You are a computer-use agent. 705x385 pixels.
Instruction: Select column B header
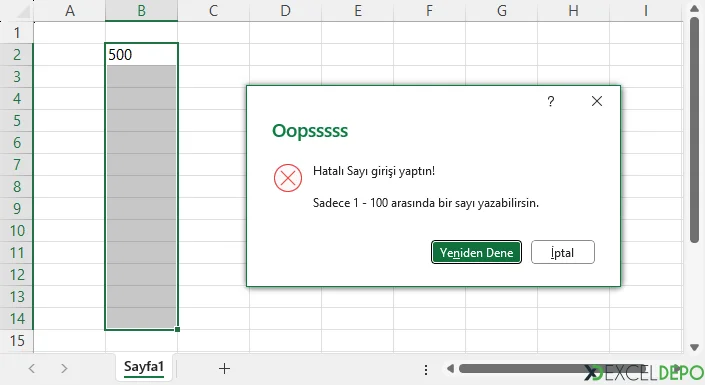point(141,10)
